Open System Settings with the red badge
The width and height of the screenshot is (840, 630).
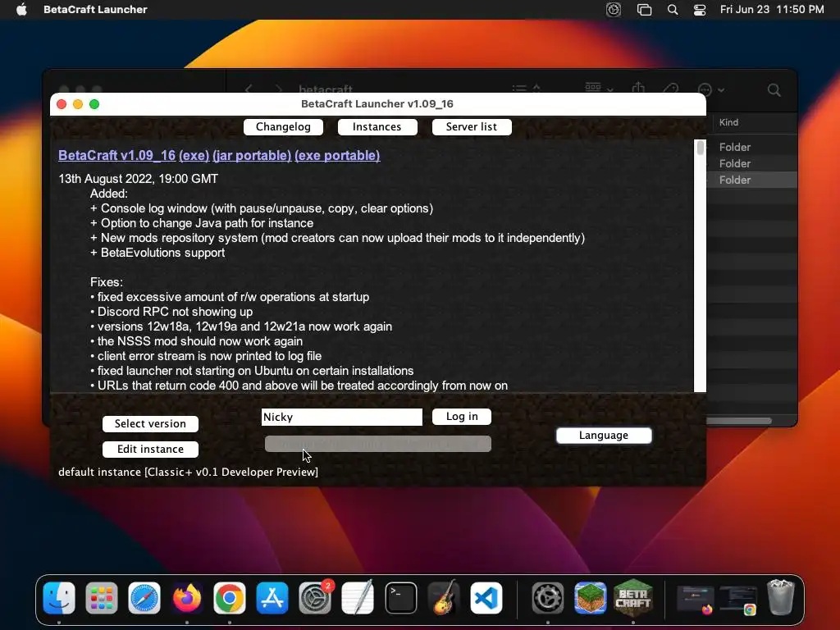click(x=315, y=597)
